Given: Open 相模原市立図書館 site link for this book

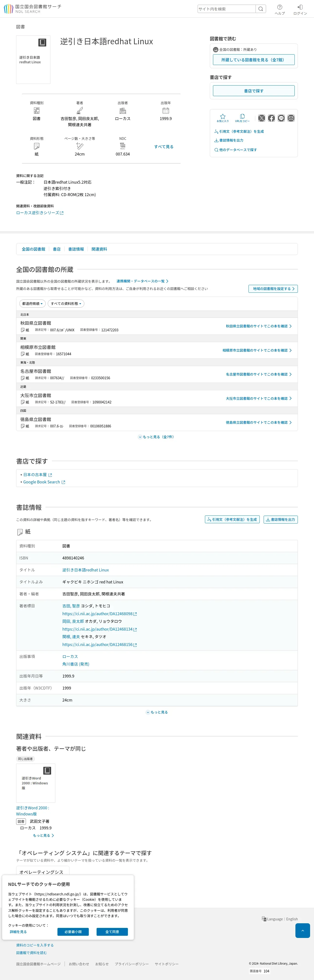Looking at the screenshot, I should (257, 350).
